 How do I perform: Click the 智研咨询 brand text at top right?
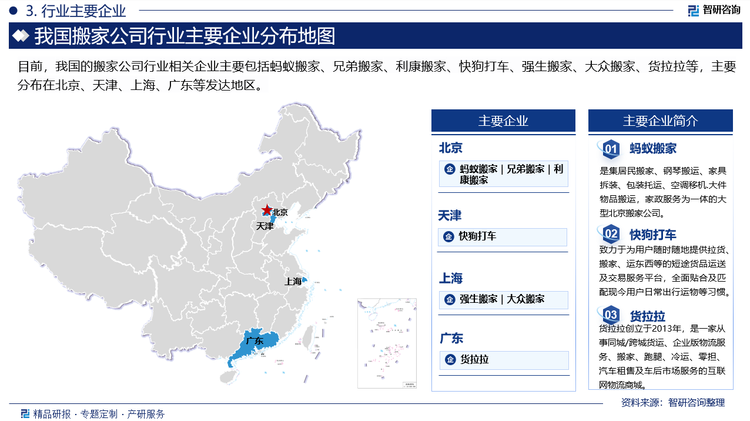pos(721,11)
